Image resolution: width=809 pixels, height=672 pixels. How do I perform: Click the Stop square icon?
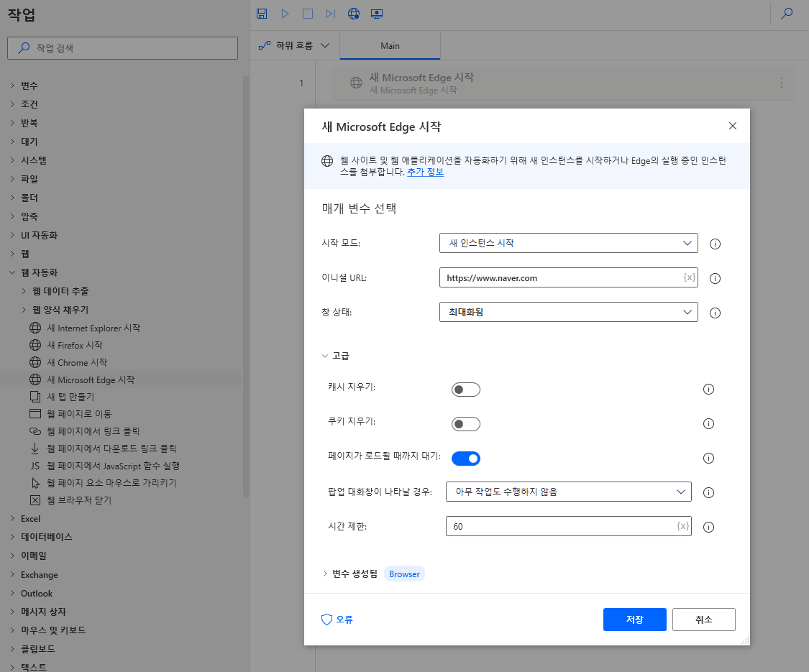[x=308, y=14]
